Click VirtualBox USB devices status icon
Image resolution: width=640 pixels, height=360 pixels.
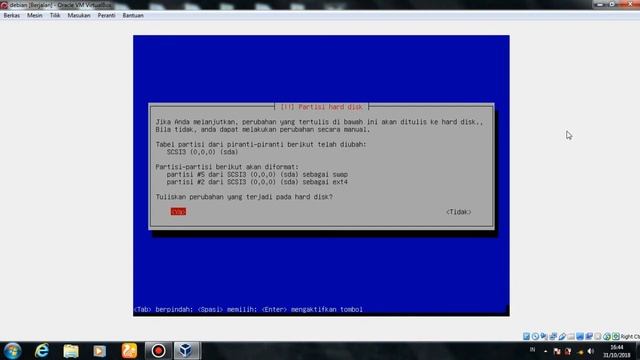562,336
